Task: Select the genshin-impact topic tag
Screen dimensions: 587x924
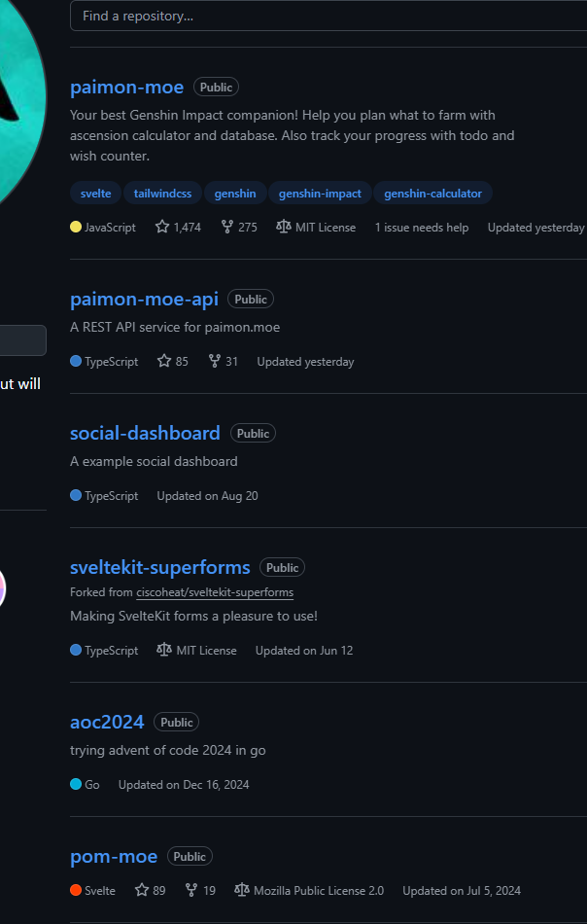Action: pyautogui.click(x=320, y=194)
